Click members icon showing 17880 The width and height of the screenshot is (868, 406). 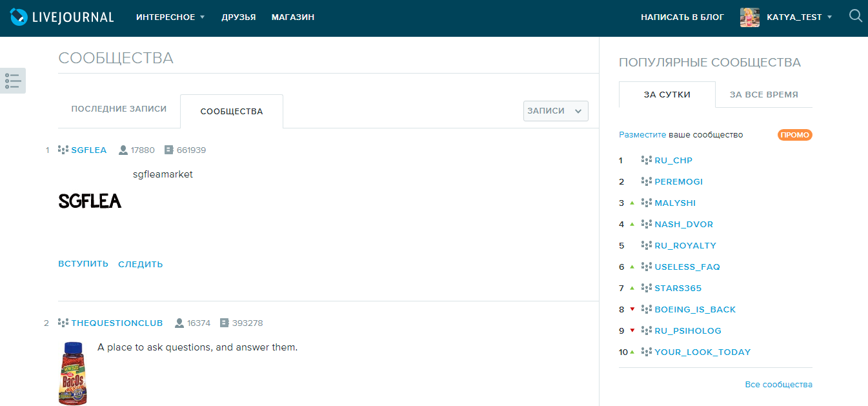123,150
